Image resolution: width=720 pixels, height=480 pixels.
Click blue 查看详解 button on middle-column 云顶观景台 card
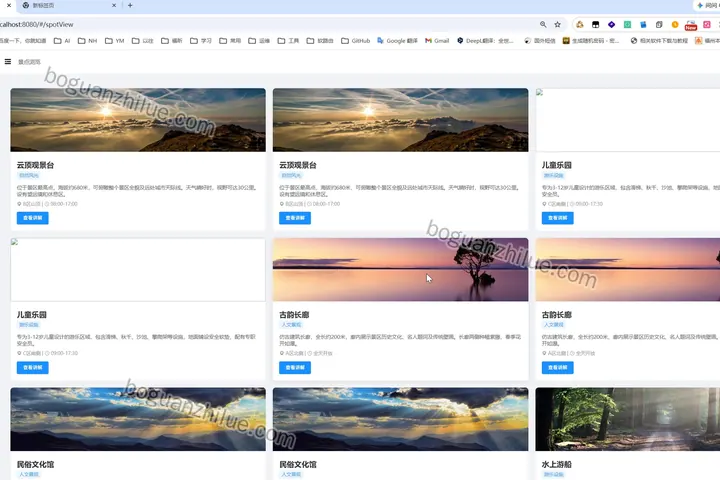point(295,218)
